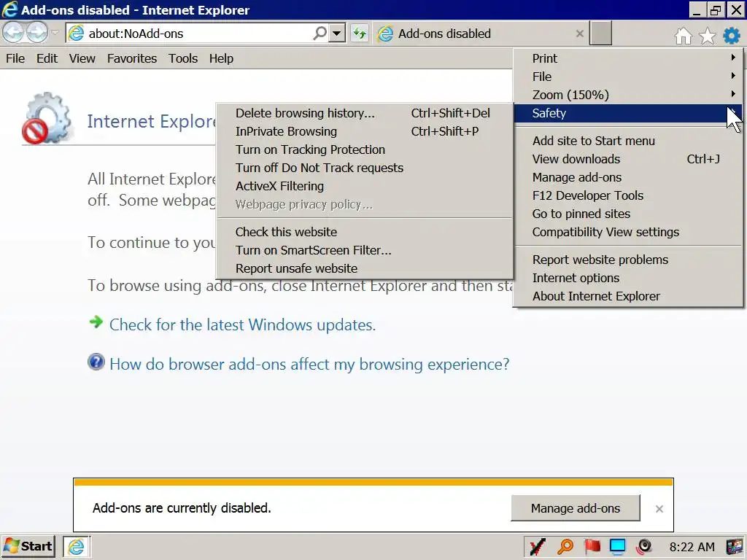Open the Windows Start button

[x=28, y=546]
